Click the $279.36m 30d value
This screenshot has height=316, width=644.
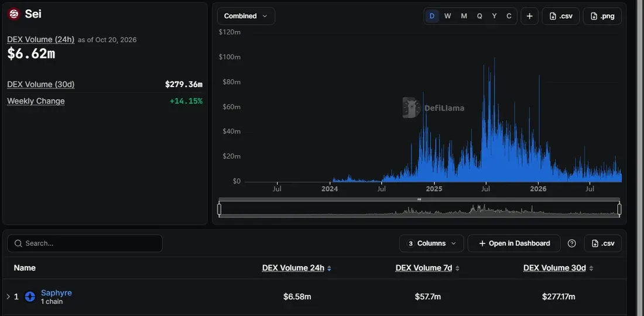coord(184,84)
